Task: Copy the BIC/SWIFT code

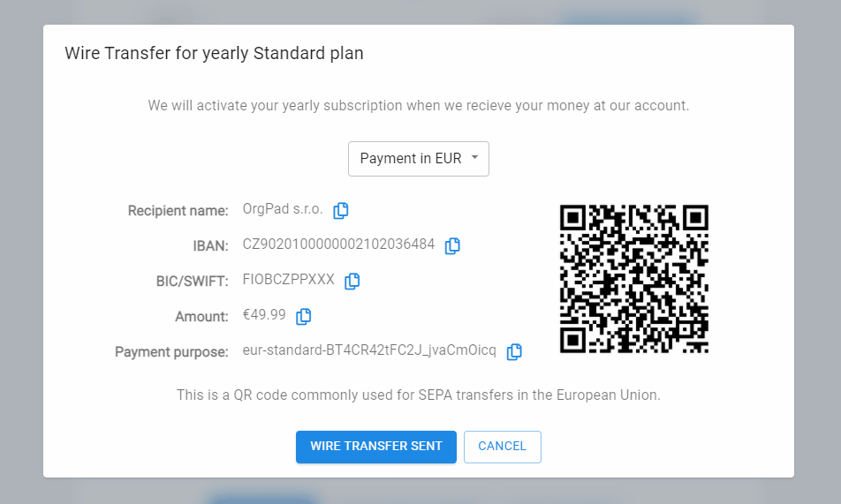Action: (x=352, y=281)
